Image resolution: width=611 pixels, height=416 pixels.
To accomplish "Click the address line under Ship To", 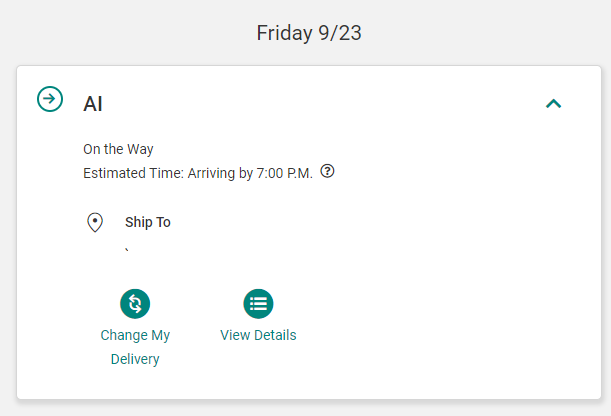I will (127, 249).
